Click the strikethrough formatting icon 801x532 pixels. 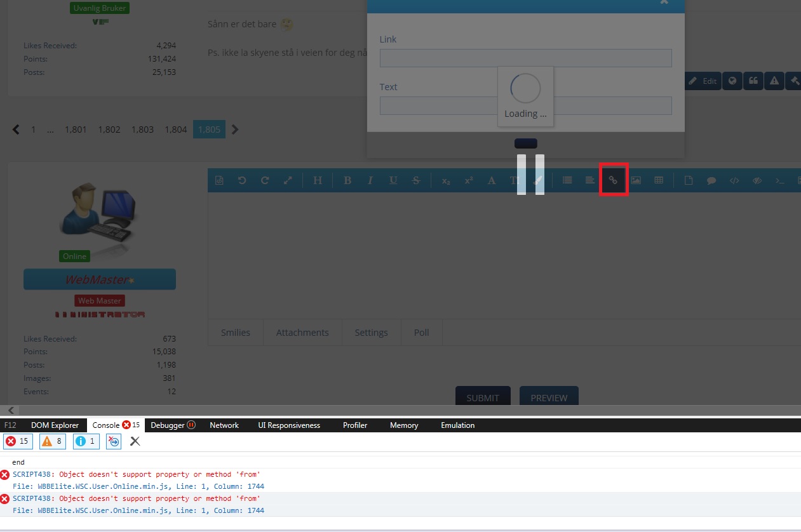[x=416, y=180]
